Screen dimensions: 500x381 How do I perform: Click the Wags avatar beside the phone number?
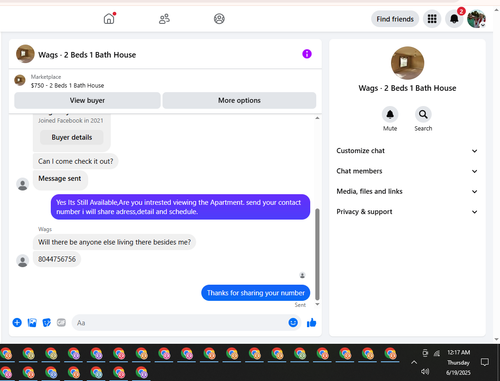coord(23,261)
